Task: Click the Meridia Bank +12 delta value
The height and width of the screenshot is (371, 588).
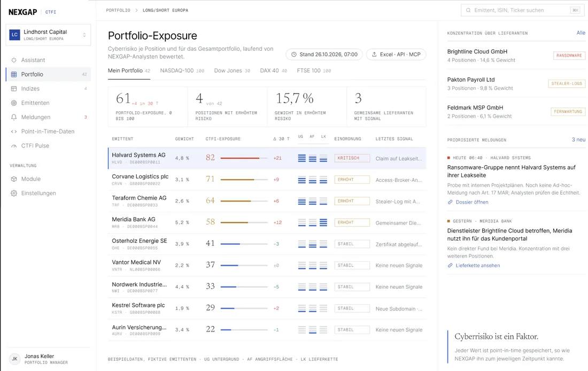Action: tap(277, 222)
